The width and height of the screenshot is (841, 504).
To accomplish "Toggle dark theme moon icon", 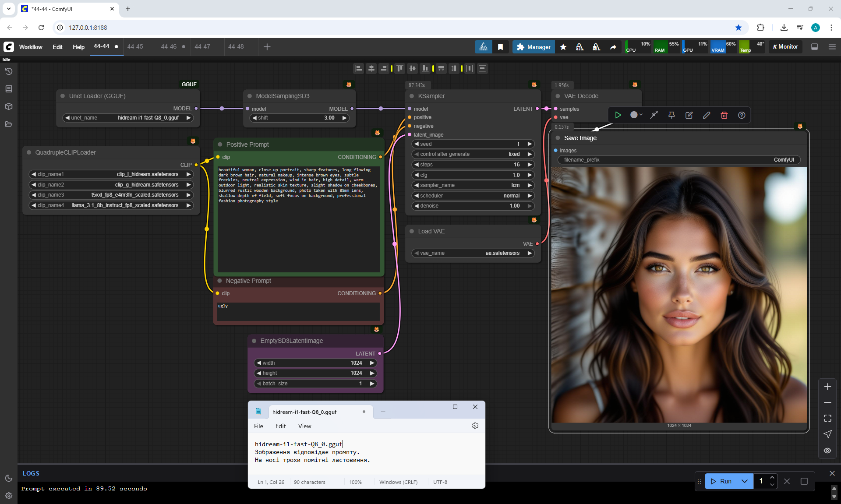I will click(x=8, y=478).
